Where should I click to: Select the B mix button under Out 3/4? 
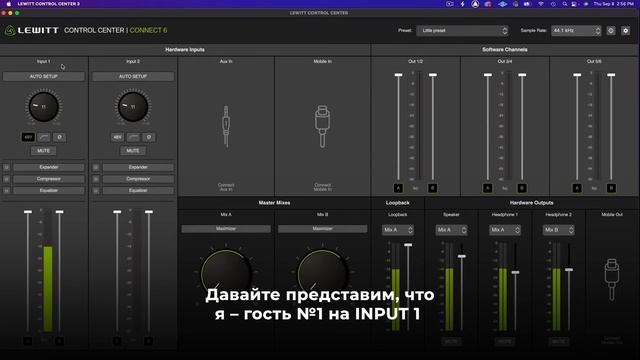tap(522, 188)
